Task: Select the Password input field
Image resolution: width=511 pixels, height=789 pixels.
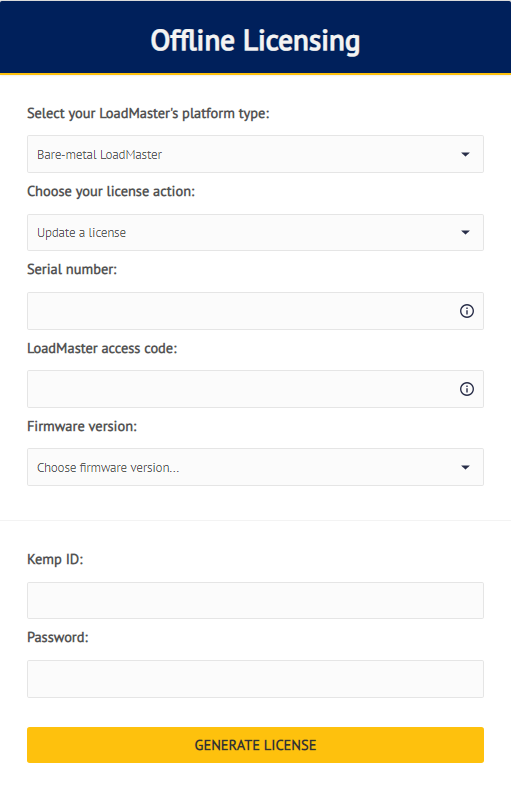Action: [256, 679]
